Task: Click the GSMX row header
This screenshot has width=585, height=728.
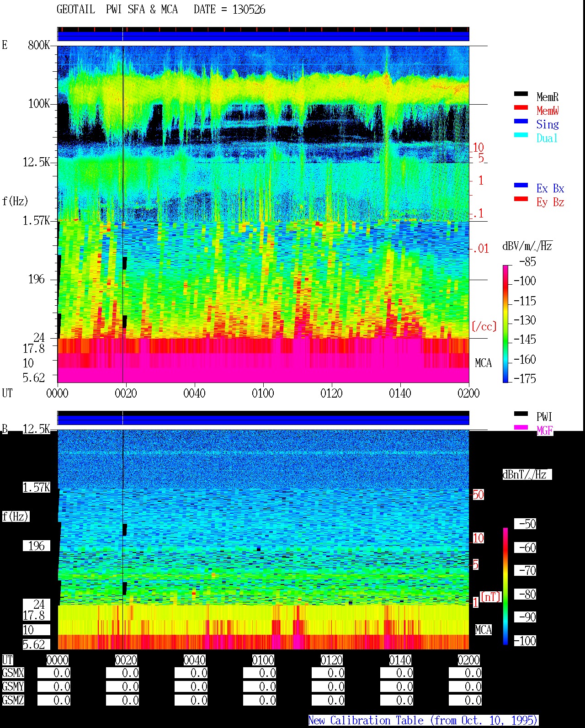Action: click(13, 673)
